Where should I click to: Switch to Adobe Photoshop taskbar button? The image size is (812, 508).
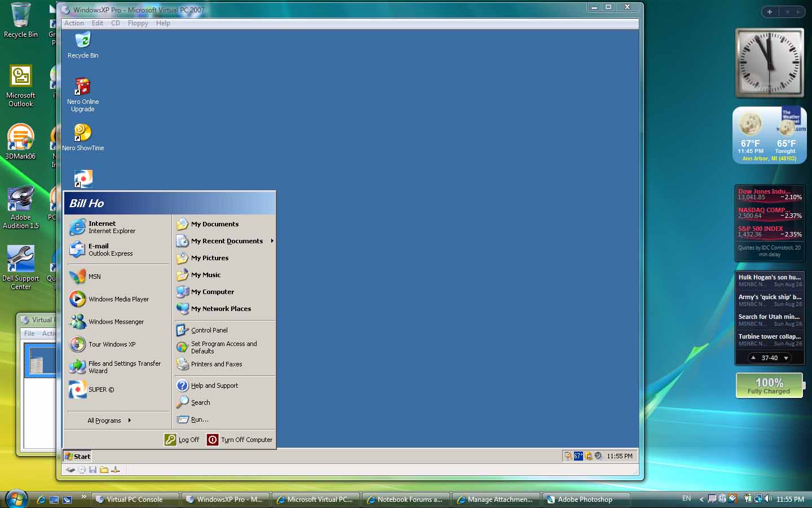tap(585, 500)
